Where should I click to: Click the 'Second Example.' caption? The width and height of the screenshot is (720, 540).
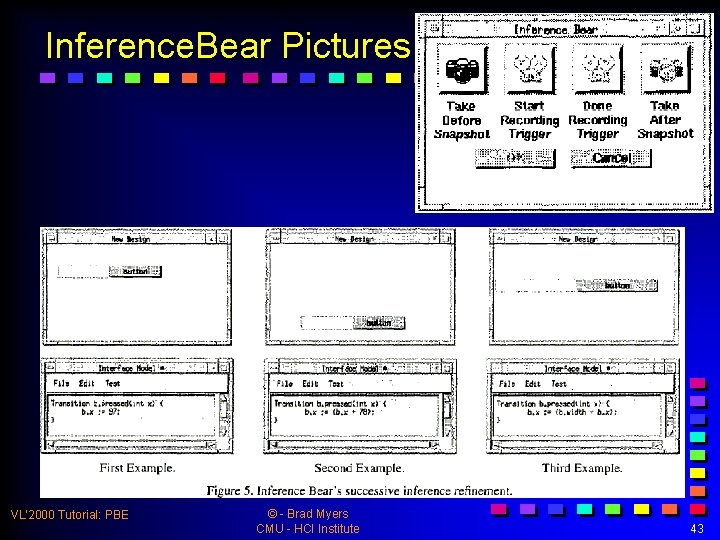[359, 468]
